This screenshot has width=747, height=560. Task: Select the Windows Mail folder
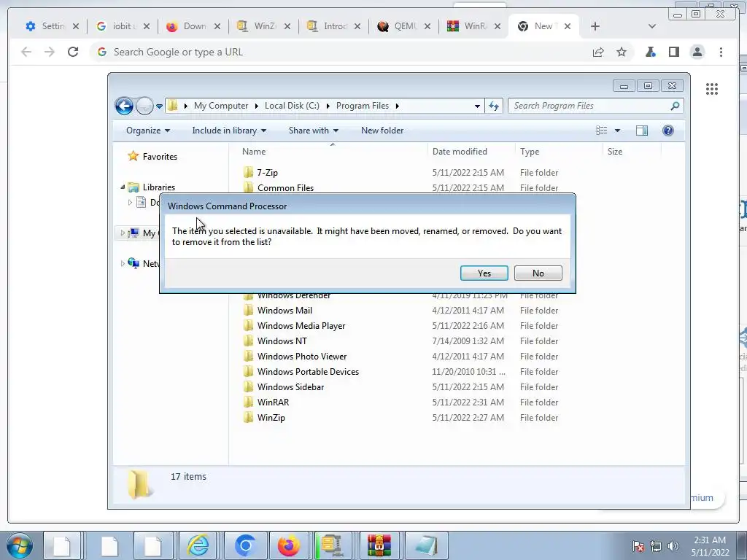tap(285, 311)
